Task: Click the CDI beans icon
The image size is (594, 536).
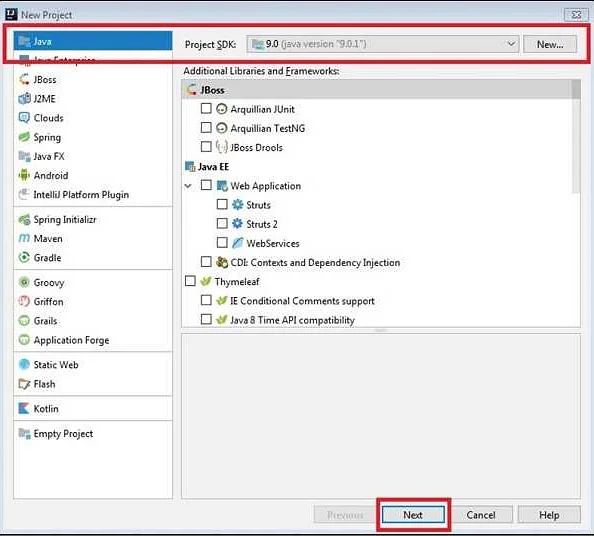Action: [222, 262]
